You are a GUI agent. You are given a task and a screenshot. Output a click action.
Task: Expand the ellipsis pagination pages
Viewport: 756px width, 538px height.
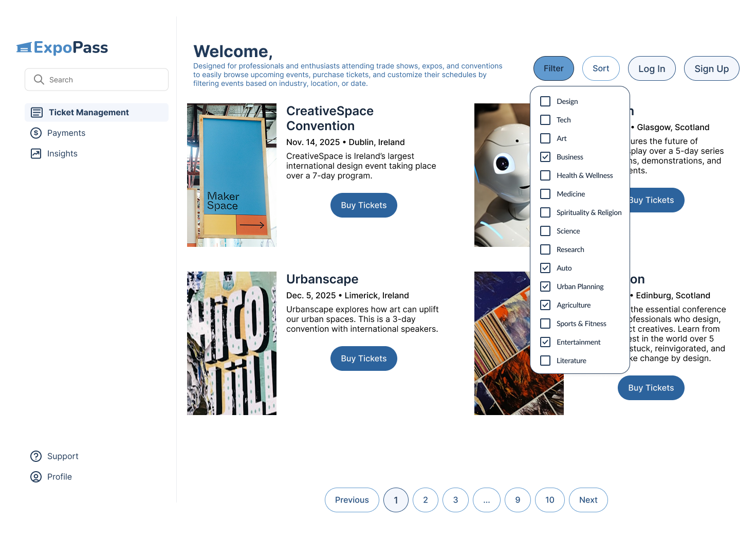(487, 500)
